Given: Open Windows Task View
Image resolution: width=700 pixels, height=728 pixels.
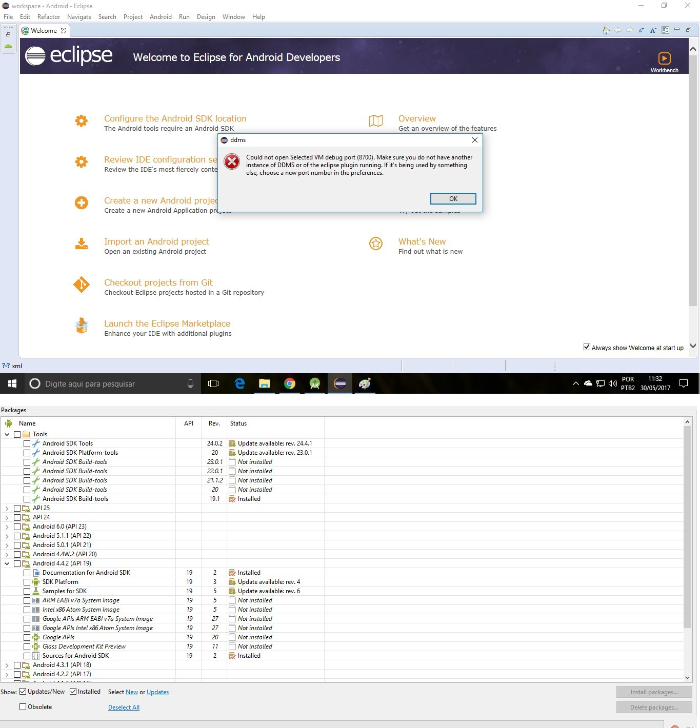Looking at the screenshot, I should [x=213, y=383].
